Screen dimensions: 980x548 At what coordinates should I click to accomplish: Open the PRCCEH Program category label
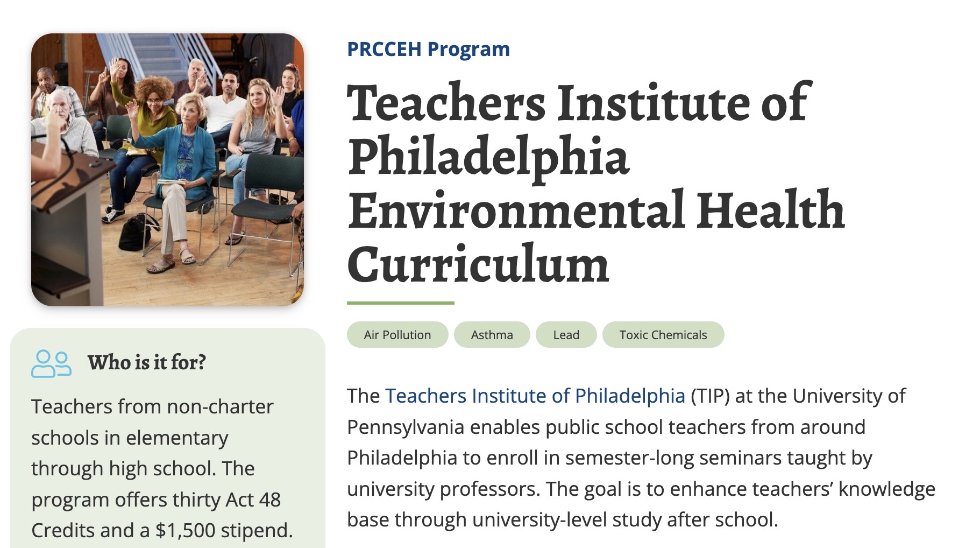click(x=428, y=49)
